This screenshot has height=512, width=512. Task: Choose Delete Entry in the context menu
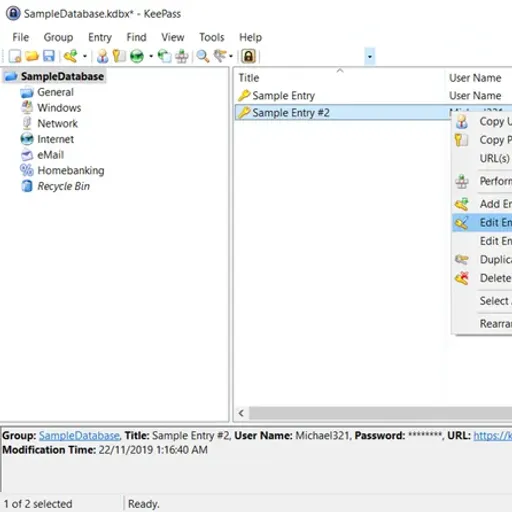tap(483, 278)
